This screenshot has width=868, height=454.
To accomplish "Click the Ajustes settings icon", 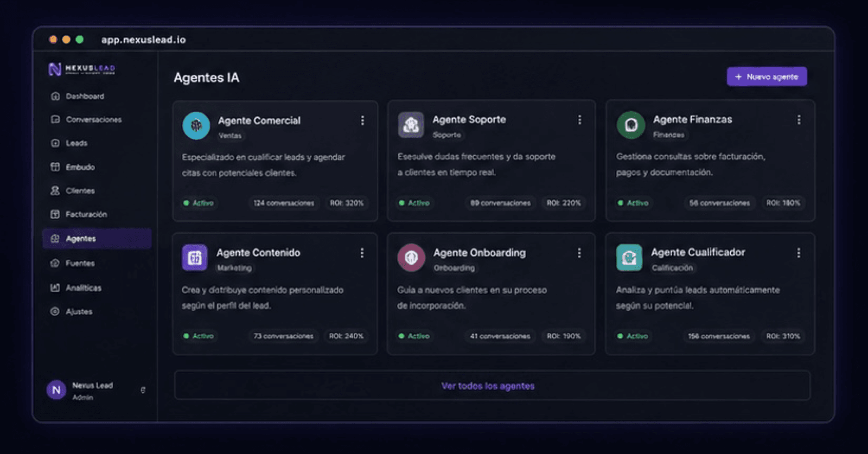I will click(x=55, y=311).
